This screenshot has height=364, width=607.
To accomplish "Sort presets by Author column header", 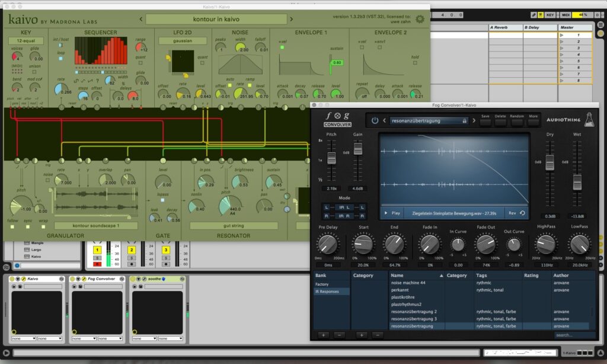I will coord(573,275).
